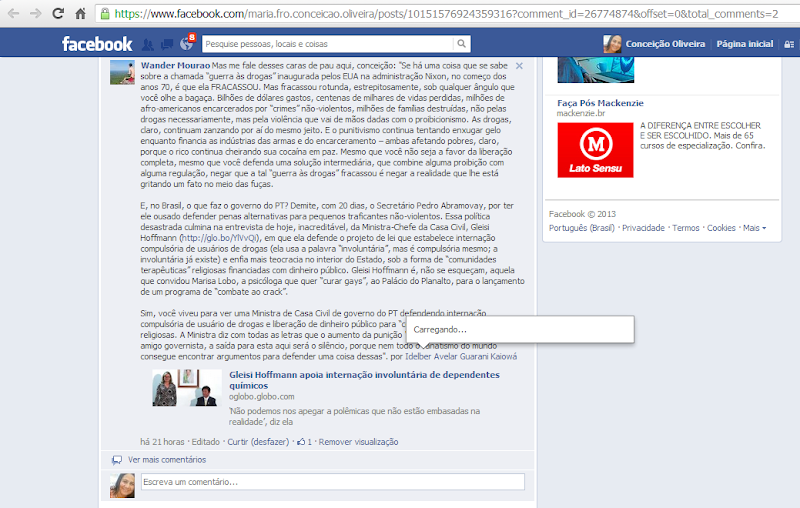Click the comment bubble icon near Ver mais

pos(117,460)
